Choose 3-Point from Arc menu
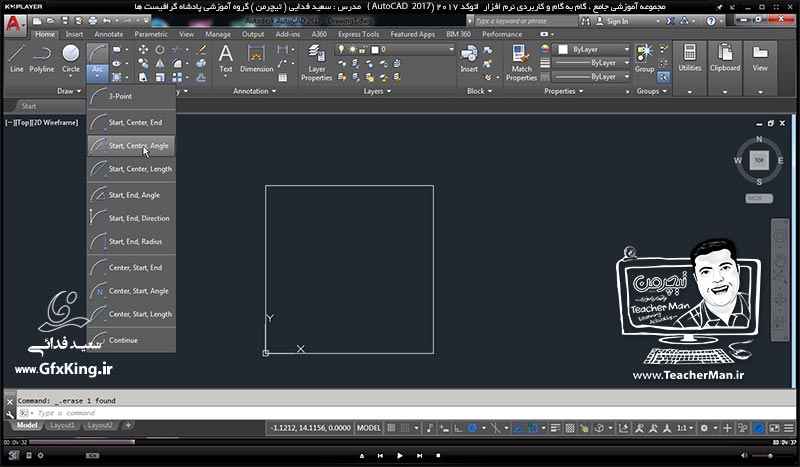 click(x=132, y=96)
